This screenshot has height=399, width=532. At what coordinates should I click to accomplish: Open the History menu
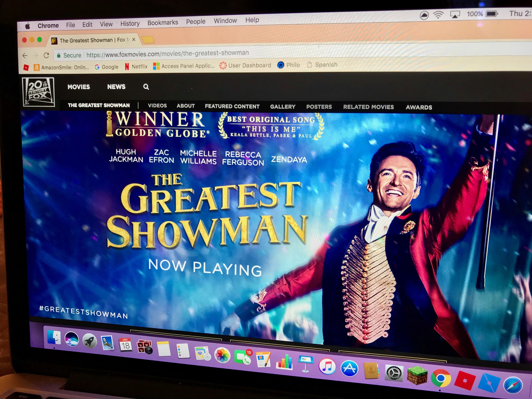(130, 23)
